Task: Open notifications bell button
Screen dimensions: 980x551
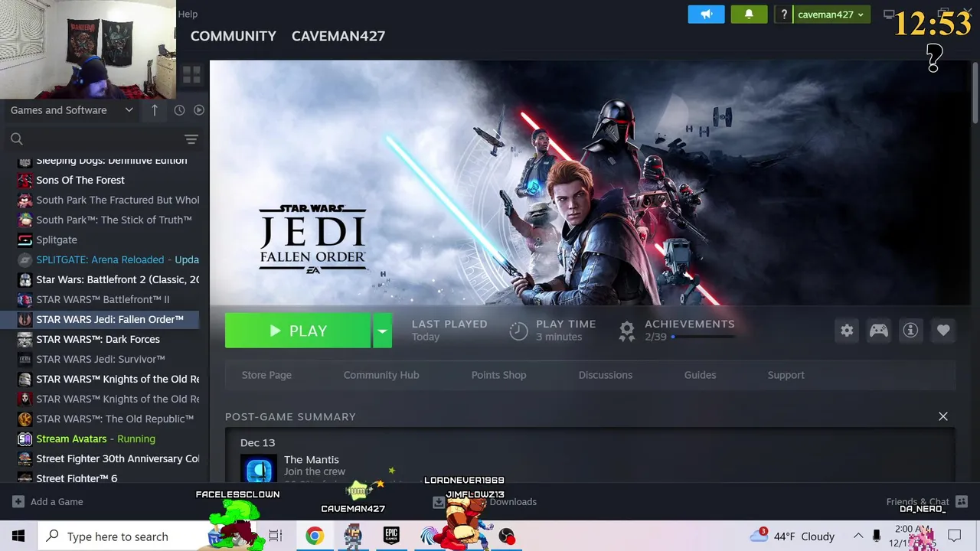Action: tap(749, 15)
